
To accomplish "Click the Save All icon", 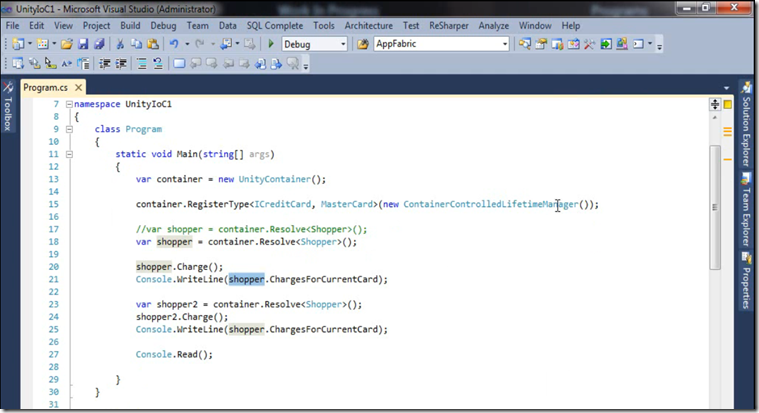I will click(x=99, y=44).
